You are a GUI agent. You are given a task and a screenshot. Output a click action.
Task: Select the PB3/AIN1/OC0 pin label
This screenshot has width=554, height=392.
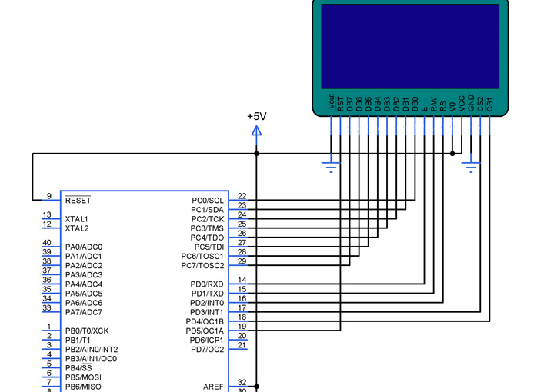tap(91, 359)
